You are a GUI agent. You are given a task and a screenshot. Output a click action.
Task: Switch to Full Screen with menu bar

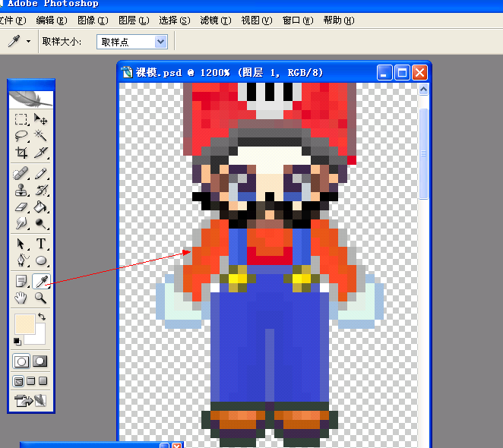point(31,381)
